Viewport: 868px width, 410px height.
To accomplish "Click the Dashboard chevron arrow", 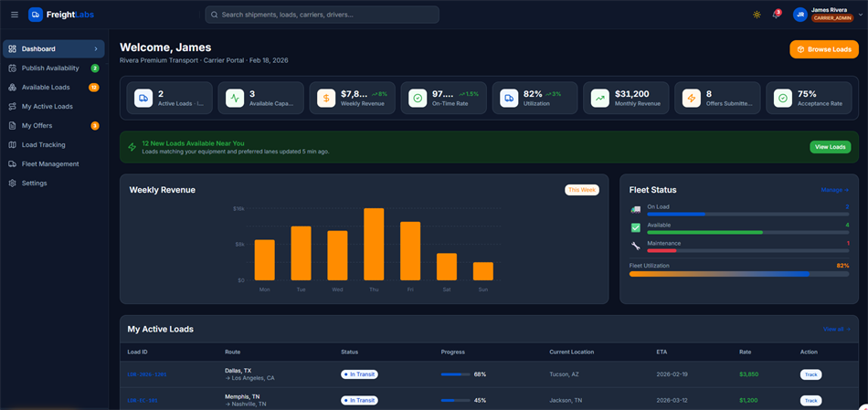I will pyautogui.click(x=96, y=48).
